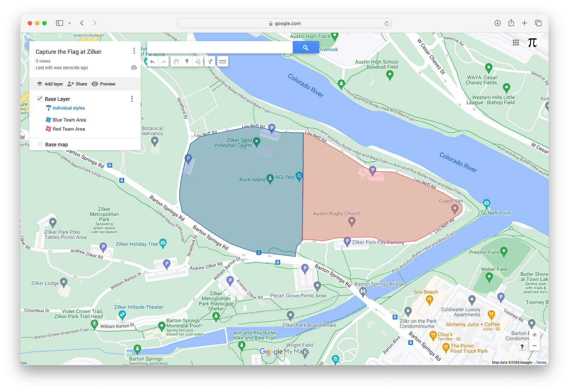
Task: Click the Chuy's restaurant marker
Action: pyautogui.click(x=433, y=335)
